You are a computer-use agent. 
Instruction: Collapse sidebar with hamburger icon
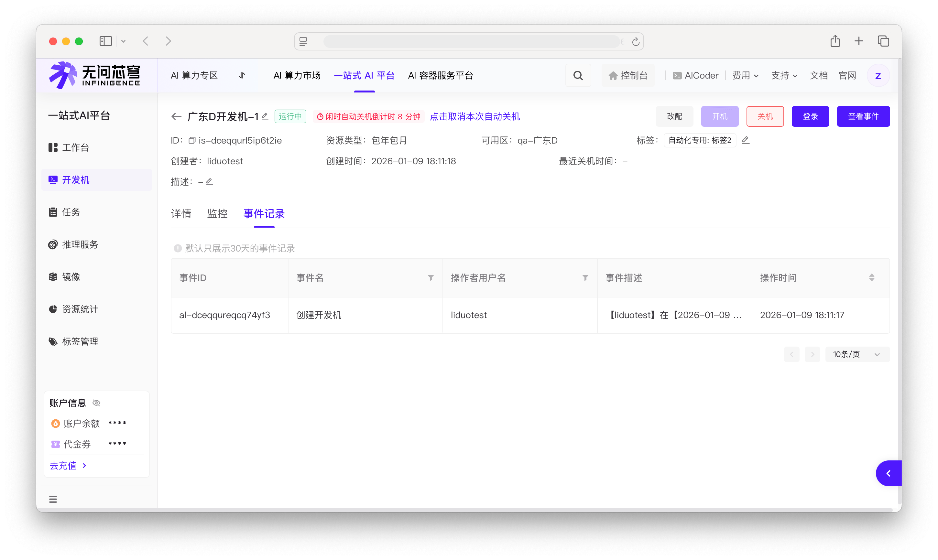pyautogui.click(x=53, y=499)
